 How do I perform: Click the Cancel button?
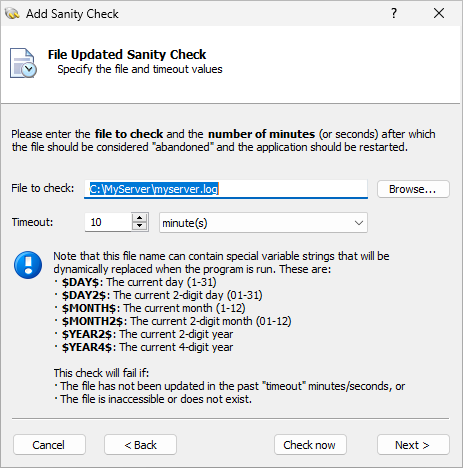point(49,445)
